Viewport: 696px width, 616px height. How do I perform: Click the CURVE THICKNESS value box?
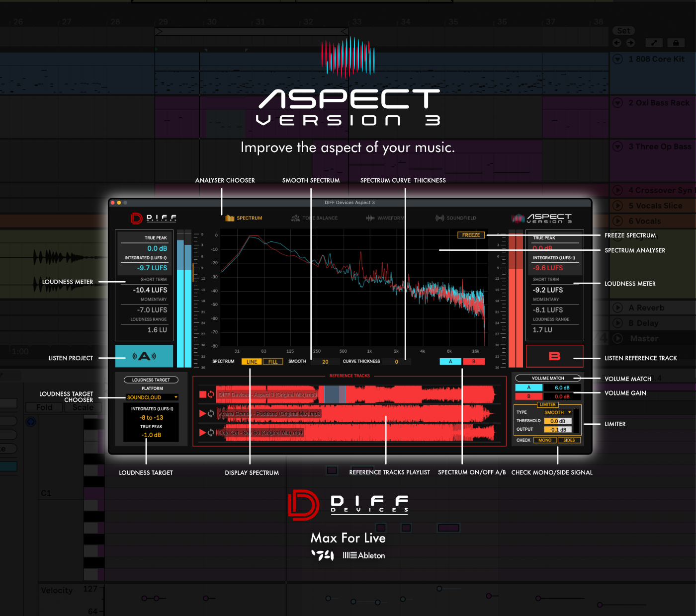pyautogui.click(x=397, y=362)
